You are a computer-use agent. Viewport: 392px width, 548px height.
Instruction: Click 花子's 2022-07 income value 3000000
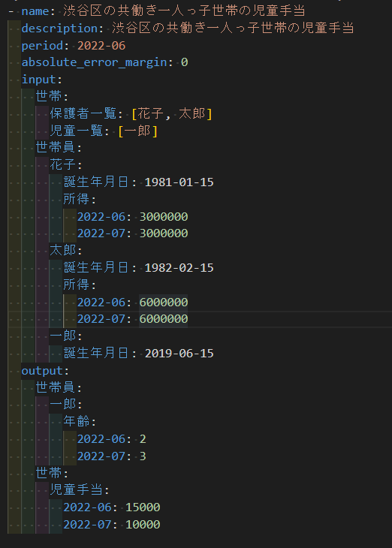[x=164, y=233]
